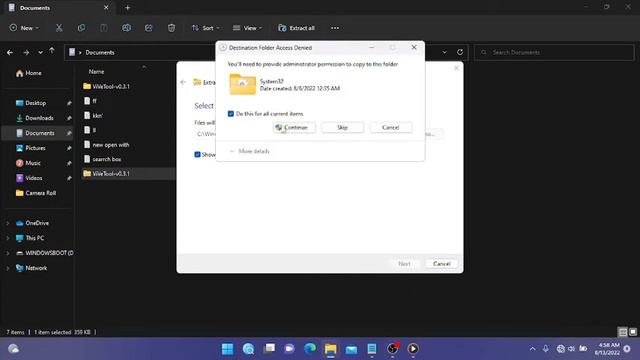Go back in the Extract wizard
Viewport: 640px width, 360px height.
pos(183,82)
